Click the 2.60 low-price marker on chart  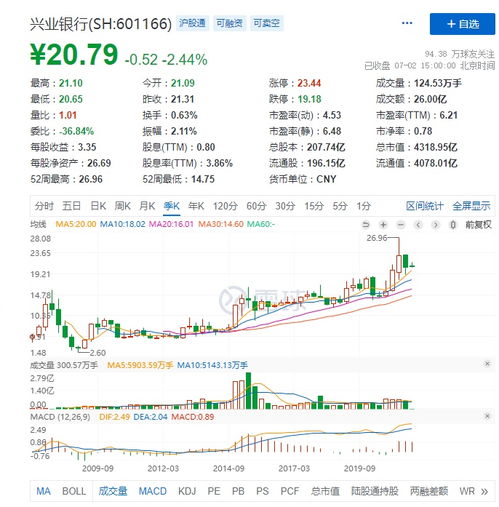(x=98, y=353)
